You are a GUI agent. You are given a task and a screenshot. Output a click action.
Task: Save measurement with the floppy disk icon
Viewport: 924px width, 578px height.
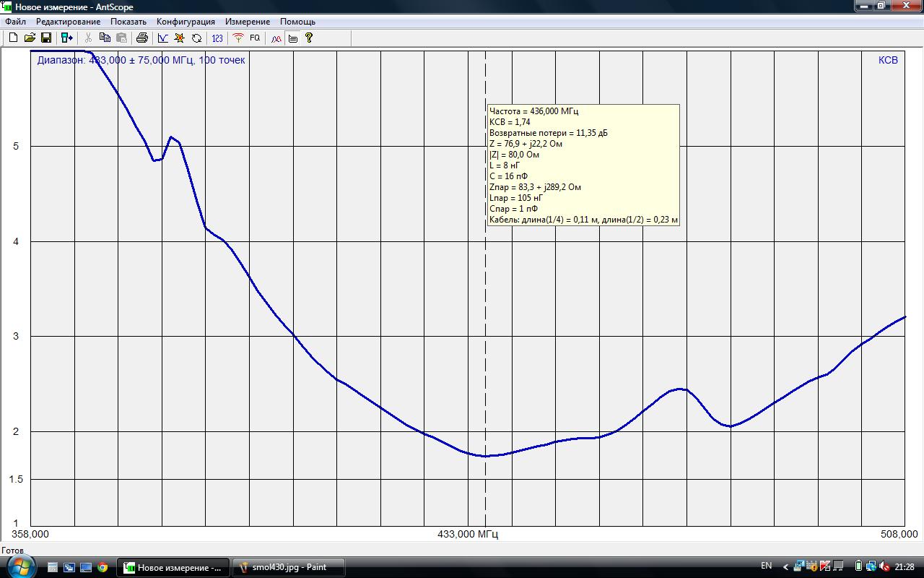coord(46,38)
